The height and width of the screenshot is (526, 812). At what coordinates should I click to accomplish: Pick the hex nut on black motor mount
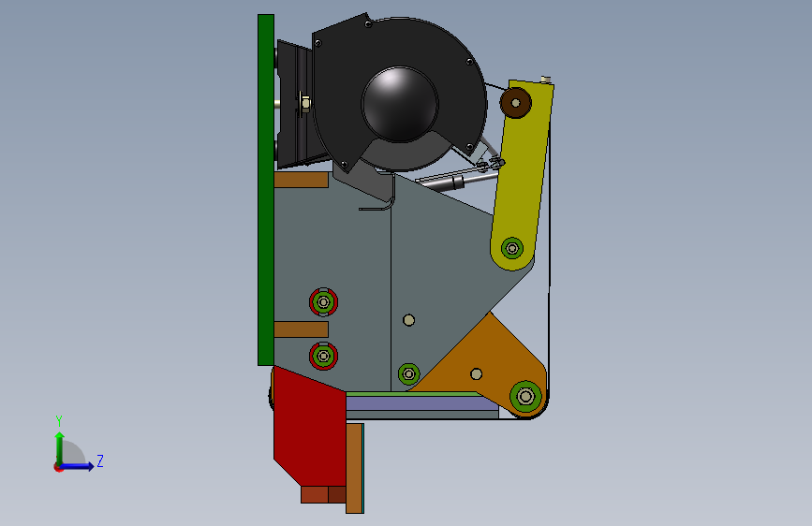point(305,105)
